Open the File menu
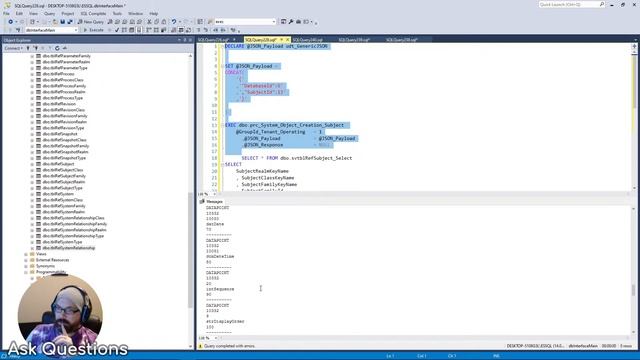 pos(6,13)
